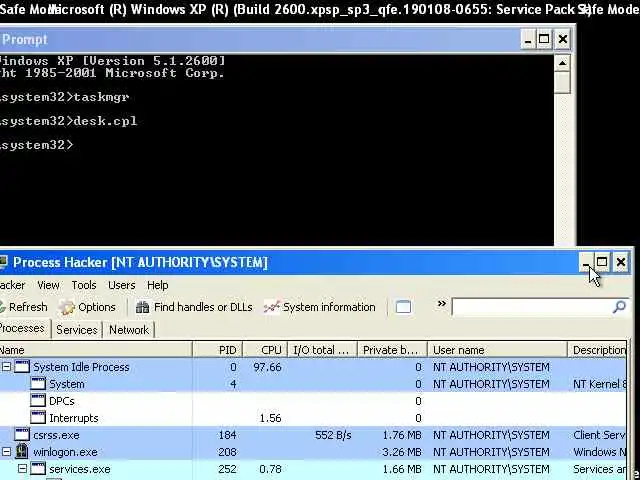Click PID 208 cell
The image size is (640, 480).
click(227, 452)
